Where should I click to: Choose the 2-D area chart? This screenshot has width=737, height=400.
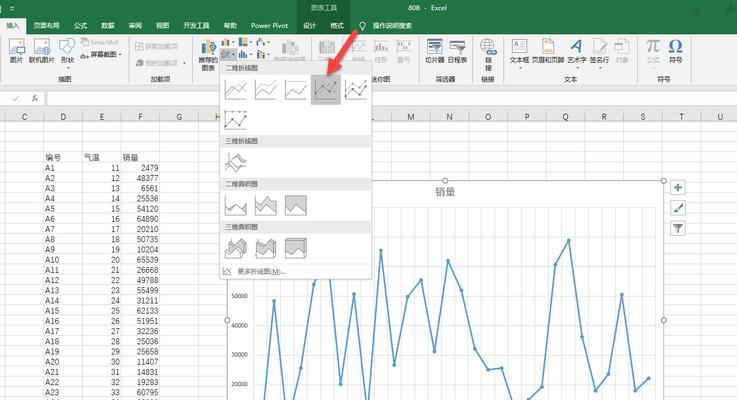point(235,205)
